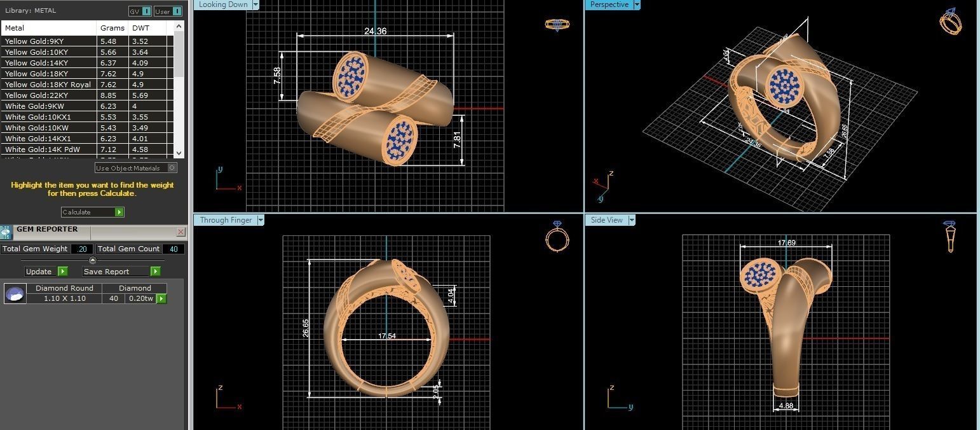Select the Through Finger viewport tab
Screen dimensions: 980x430
pos(226,220)
